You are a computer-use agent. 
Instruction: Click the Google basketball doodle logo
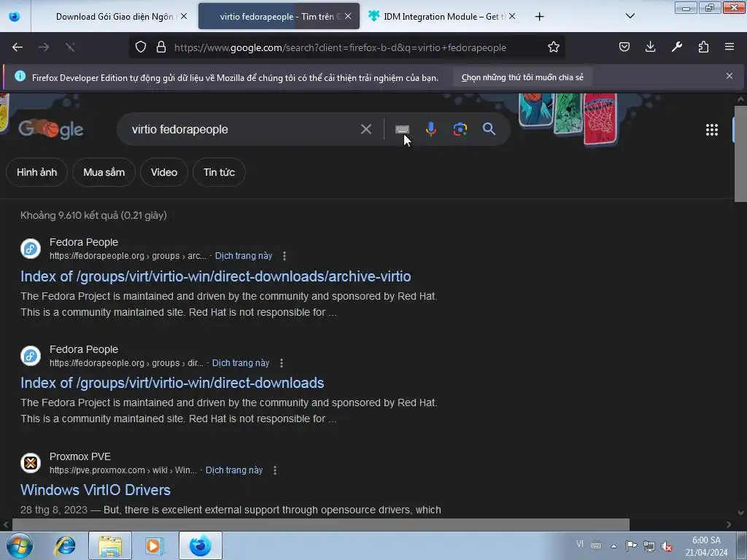tap(51, 129)
